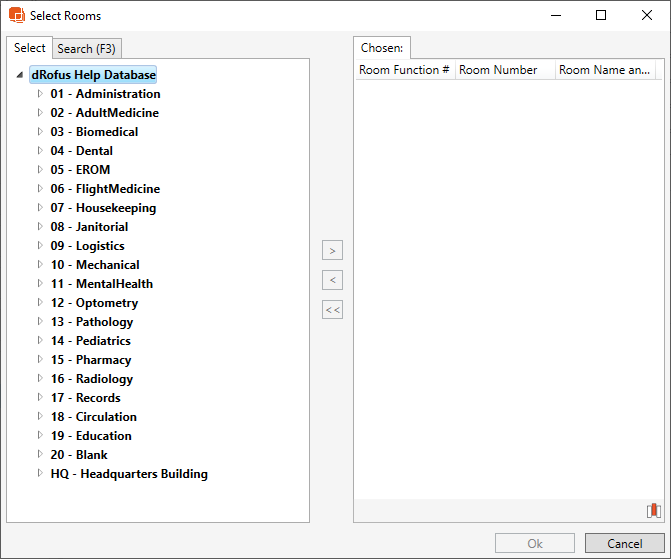
Task: Open the Select tab
Action: coord(29,48)
